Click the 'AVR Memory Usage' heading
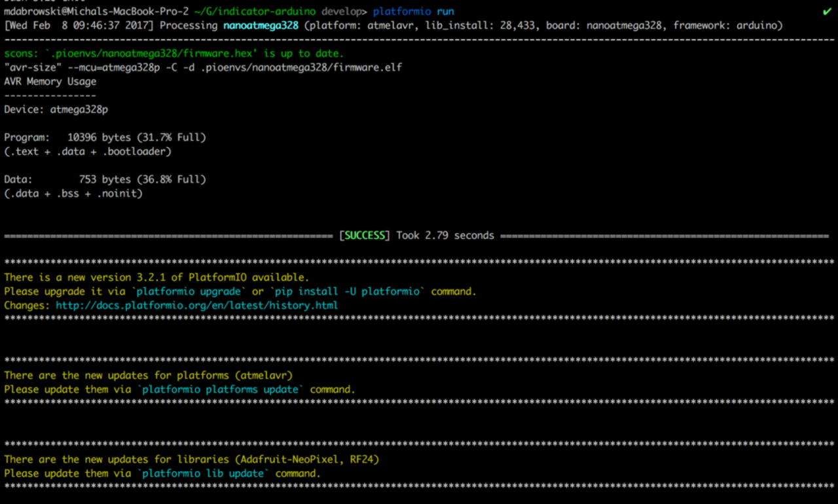 pos(50,82)
